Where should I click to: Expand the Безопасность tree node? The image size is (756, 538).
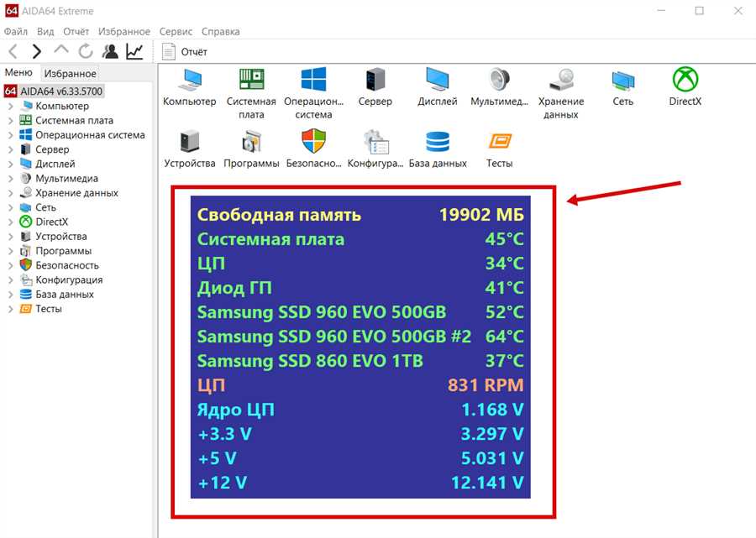tap(11, 265)
